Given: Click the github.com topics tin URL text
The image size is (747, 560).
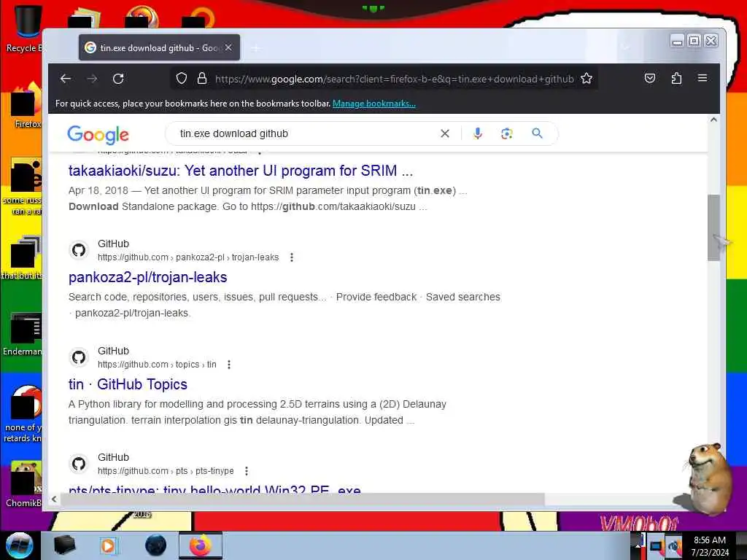Looking at the screenshot, I should coord(157,365).
